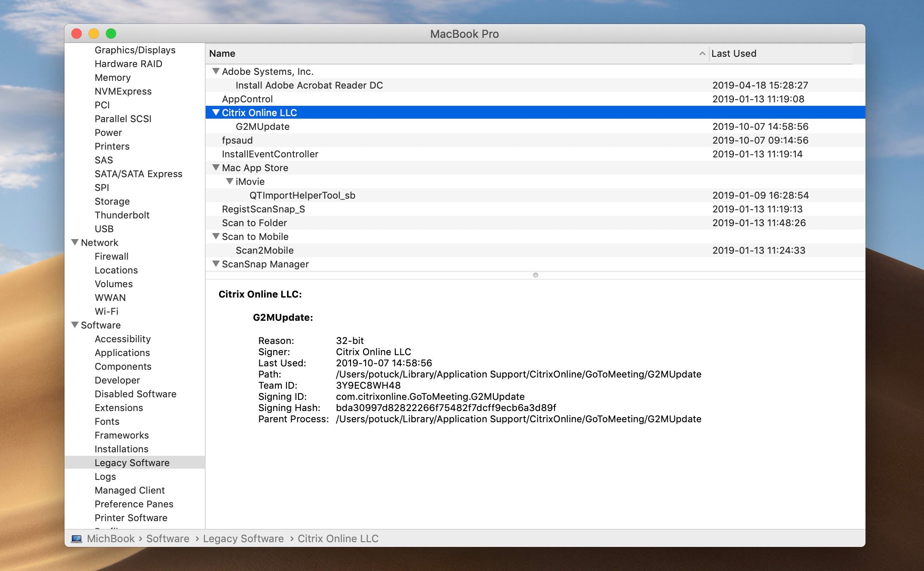The image size is (924, 571).
Task: Toggle sort order arrow on Name column
Action: (x=702, y=54)
